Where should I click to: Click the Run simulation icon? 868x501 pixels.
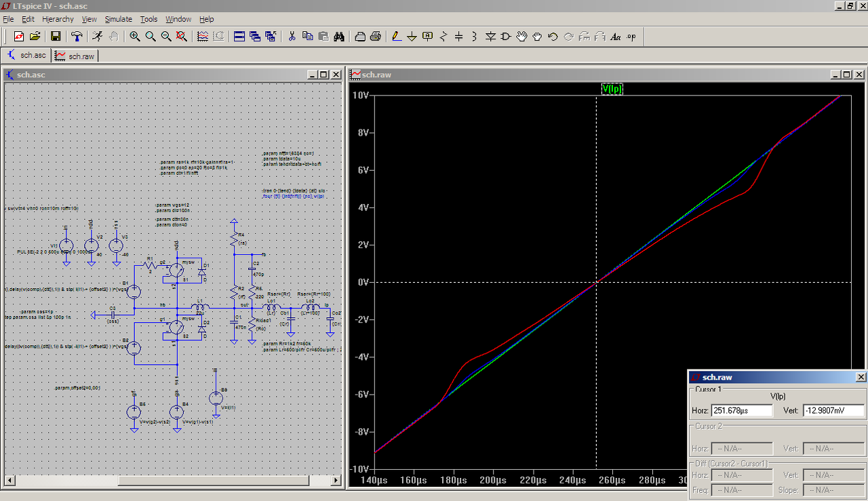pos(98,37)
